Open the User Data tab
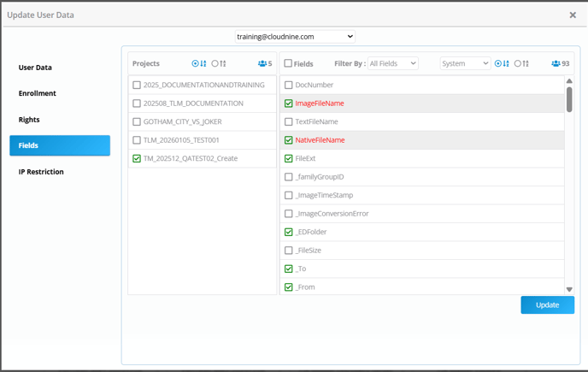This screenshot has width=588, height=372. click(x=35, y=68)
